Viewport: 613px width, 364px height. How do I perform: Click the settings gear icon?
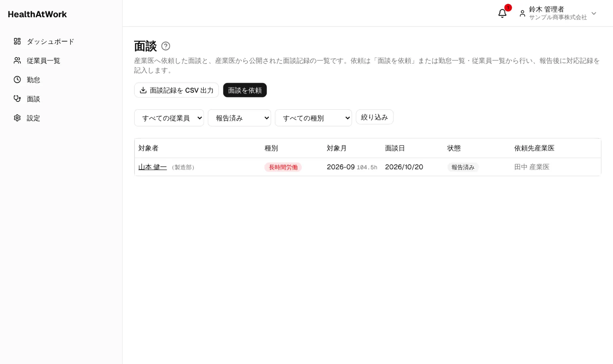[x=17, y=118]
